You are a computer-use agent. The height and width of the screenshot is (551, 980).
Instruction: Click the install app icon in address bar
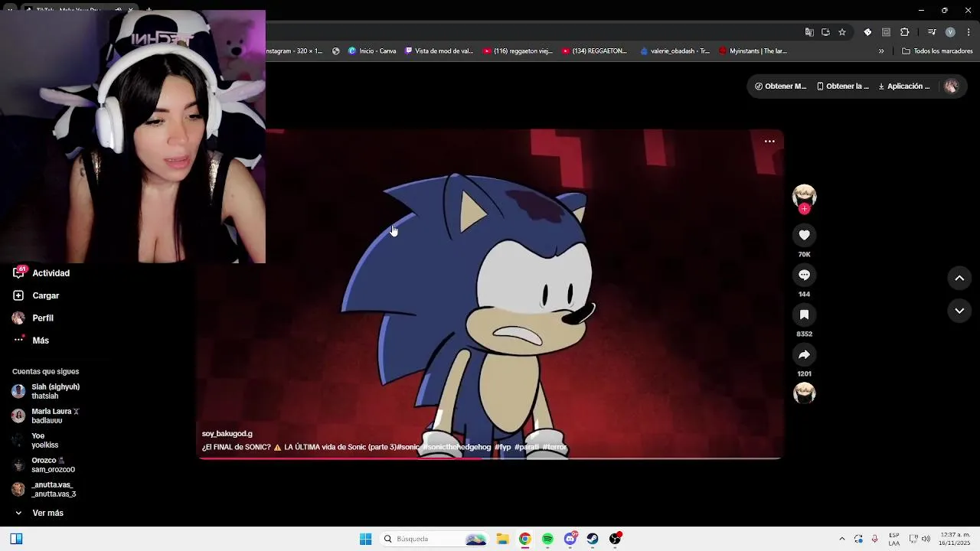(825, 32)
